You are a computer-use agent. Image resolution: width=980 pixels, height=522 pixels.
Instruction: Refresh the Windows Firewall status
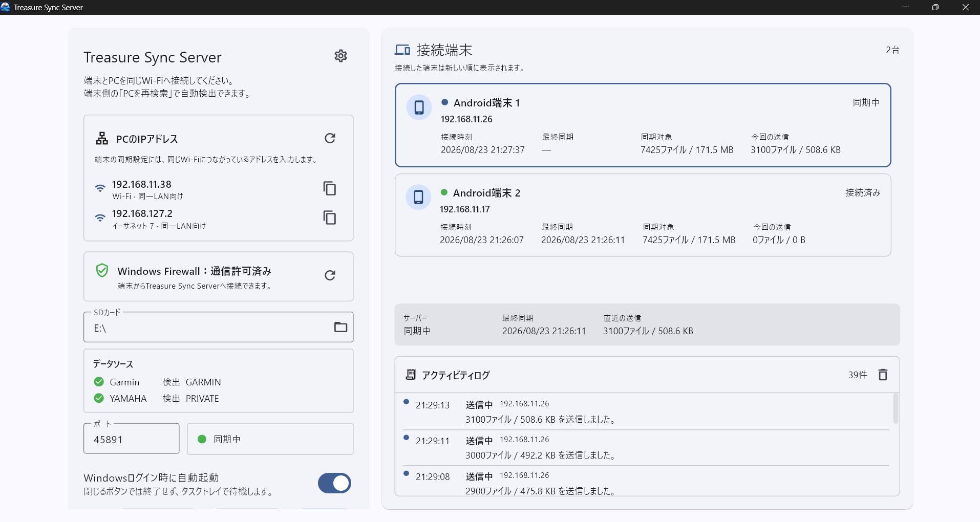pyautogui.click(x=330, y=275)
